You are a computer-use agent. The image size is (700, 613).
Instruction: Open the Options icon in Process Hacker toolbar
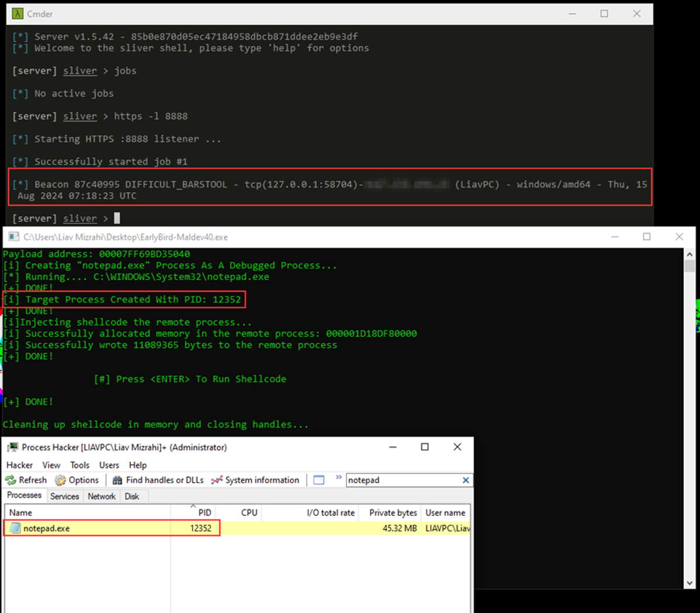tap(59, 480)
